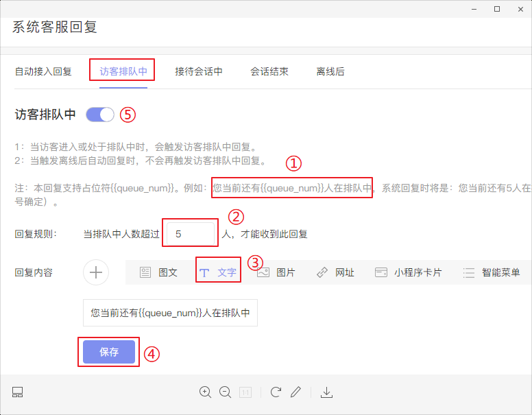Click the pencil edit icon
This screenshot has width=532, height=415.
[296, 392]
